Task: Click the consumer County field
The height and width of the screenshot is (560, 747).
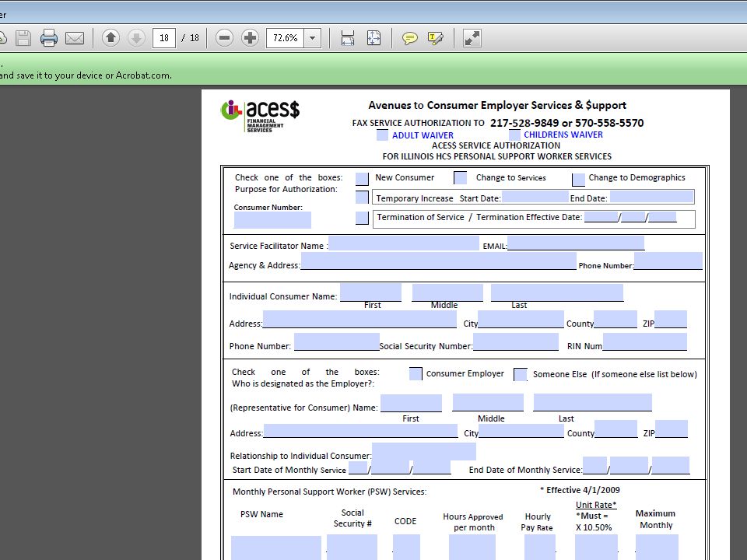Action: tap(615, 319)
